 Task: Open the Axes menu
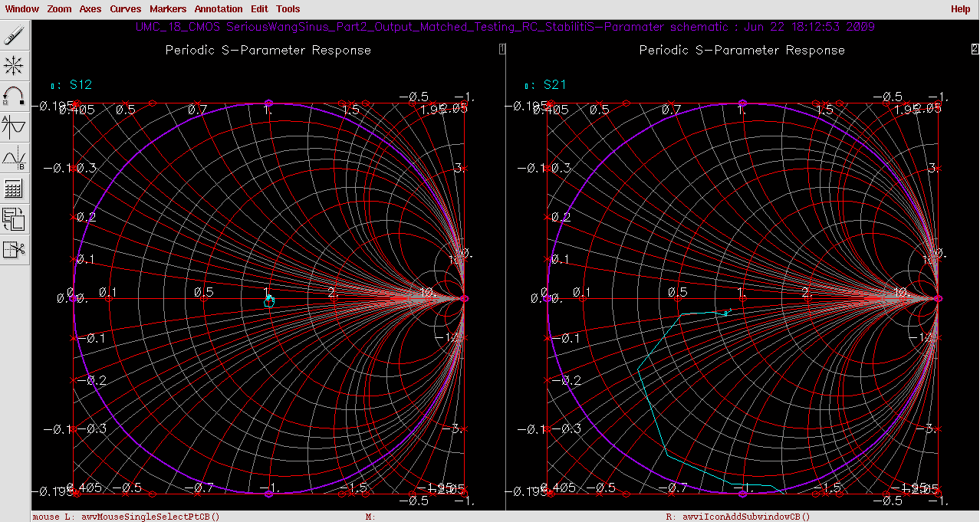point(90,9)
